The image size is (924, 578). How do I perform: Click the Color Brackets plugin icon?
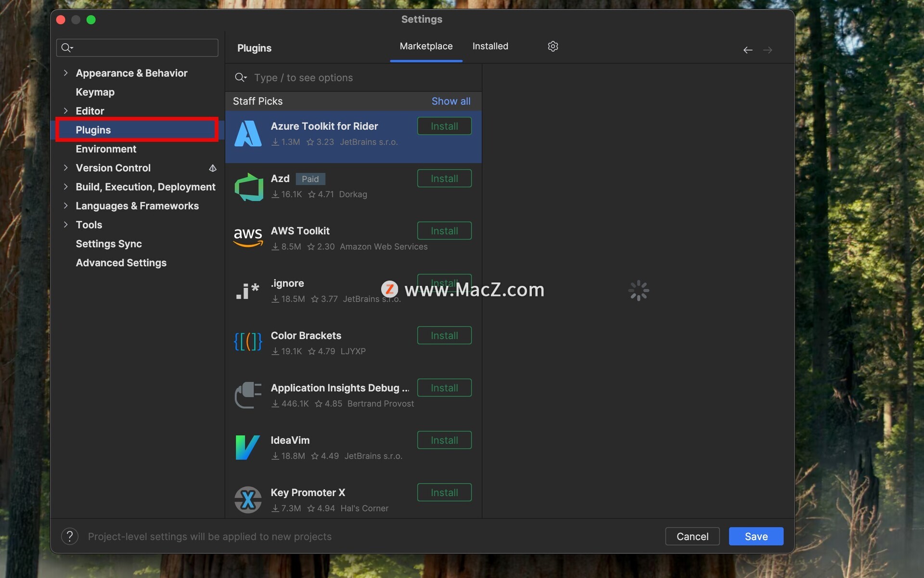click(x=248, y=342)
